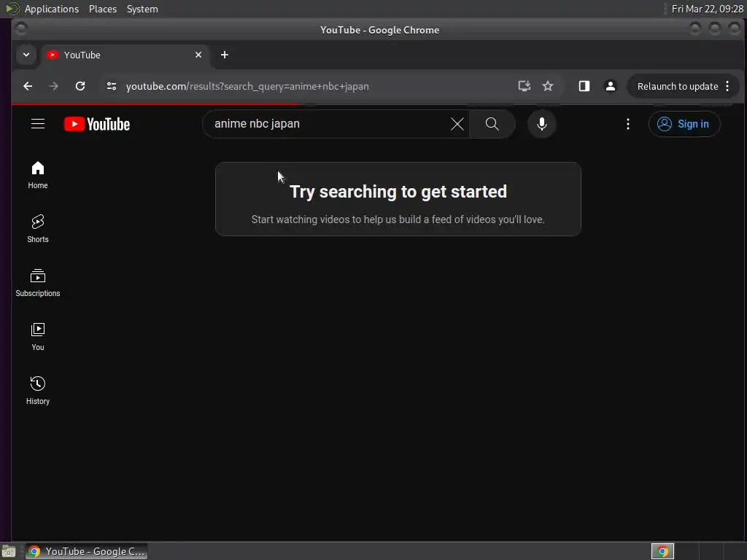Click Relaunch to update button
Screen dimensions: 747x560
[678, 86]
